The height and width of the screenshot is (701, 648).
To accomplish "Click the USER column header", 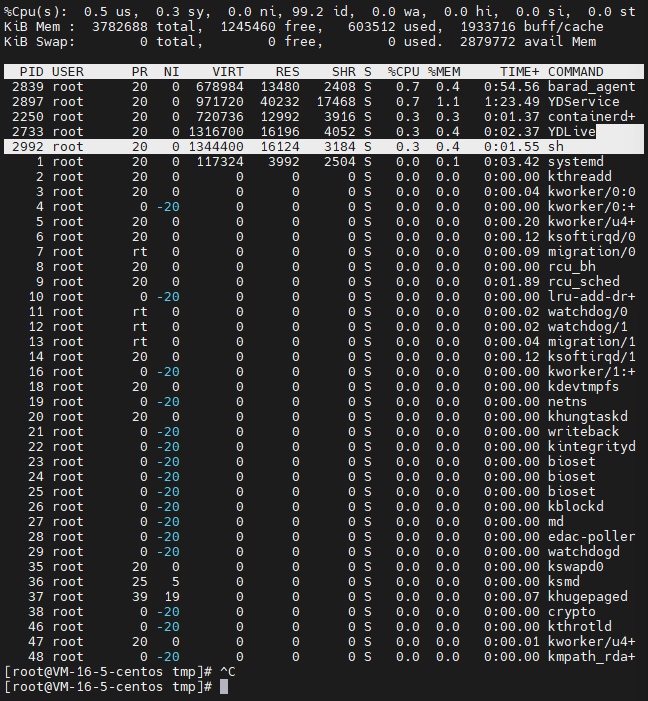I will (x=68, y=72).
